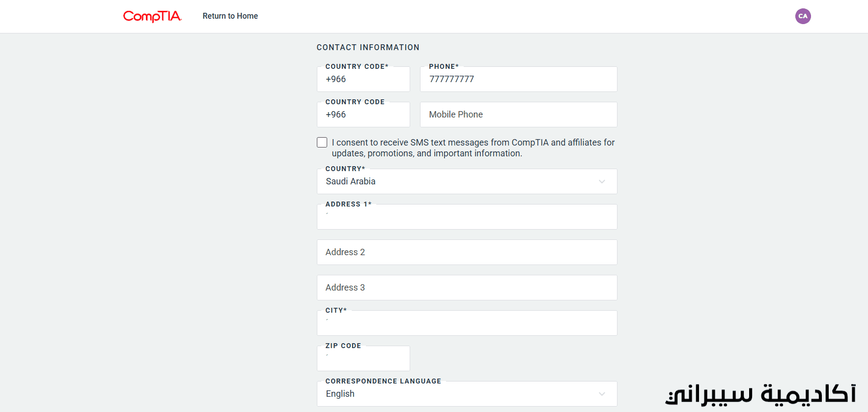The image size is (868, 412).
Task: Click the Country dropdown chevron arrow
Action: click(602, 181)
